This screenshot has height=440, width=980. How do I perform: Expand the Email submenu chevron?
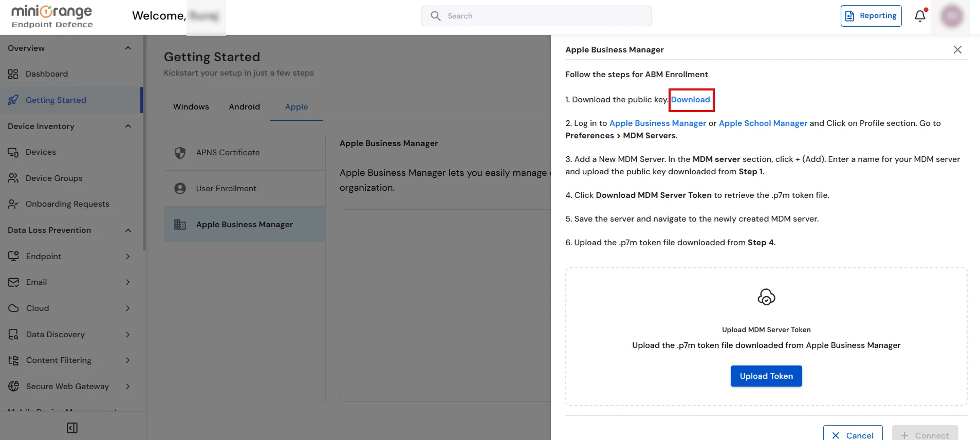[128, 282]
